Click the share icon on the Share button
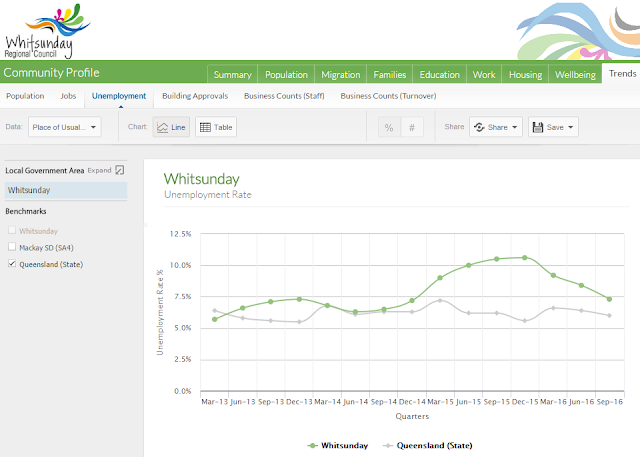 (x=479, y=127)
